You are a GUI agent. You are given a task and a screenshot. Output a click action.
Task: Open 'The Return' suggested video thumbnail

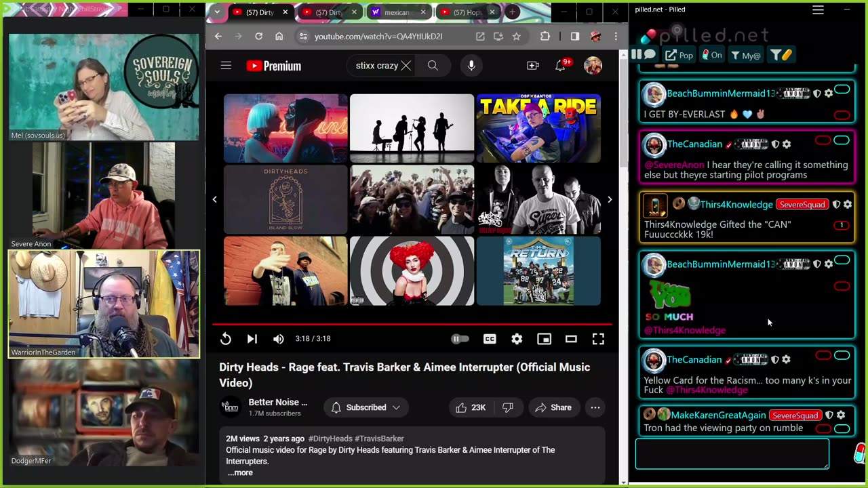(538, 270)
